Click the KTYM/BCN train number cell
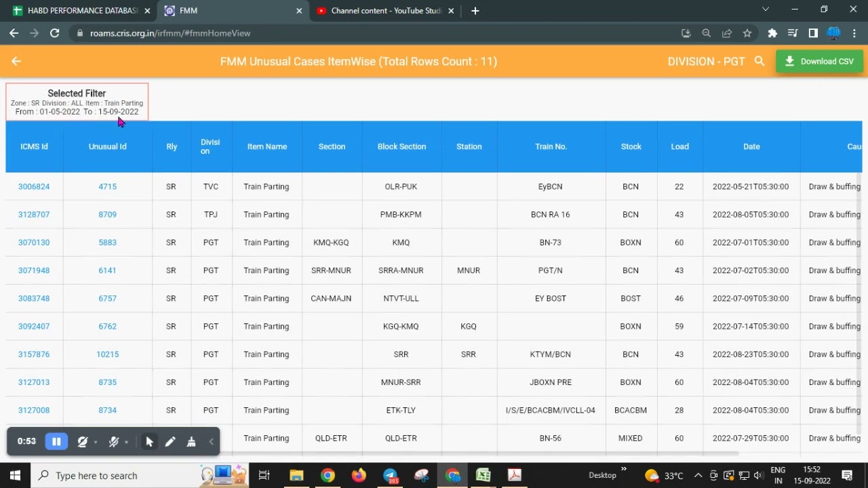The image size is (868, 488). click(551, 354)
